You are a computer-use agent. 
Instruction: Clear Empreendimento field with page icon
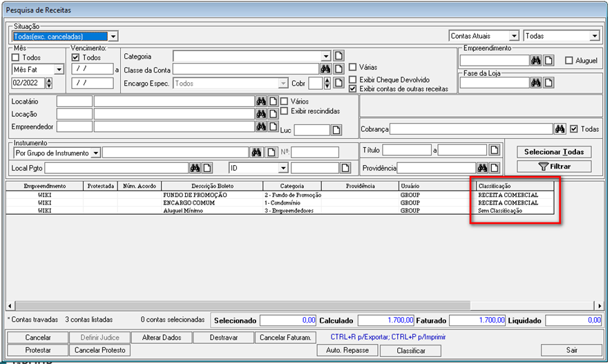click(x=548, y=61)
